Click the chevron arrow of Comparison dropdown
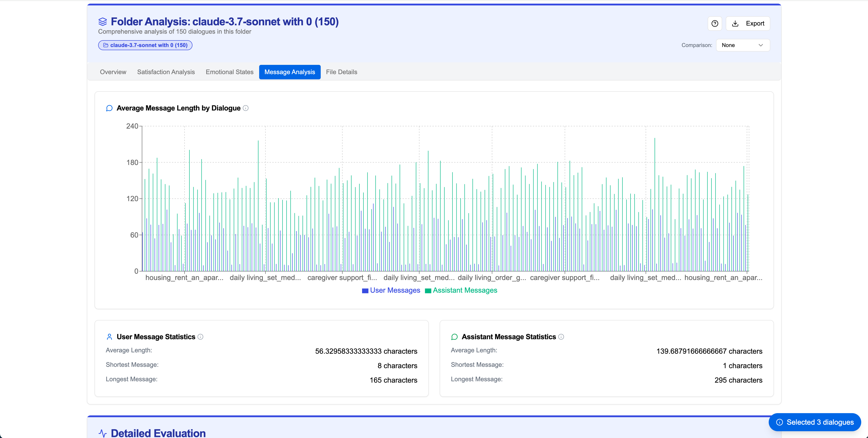868x438 pixels. 761,45
